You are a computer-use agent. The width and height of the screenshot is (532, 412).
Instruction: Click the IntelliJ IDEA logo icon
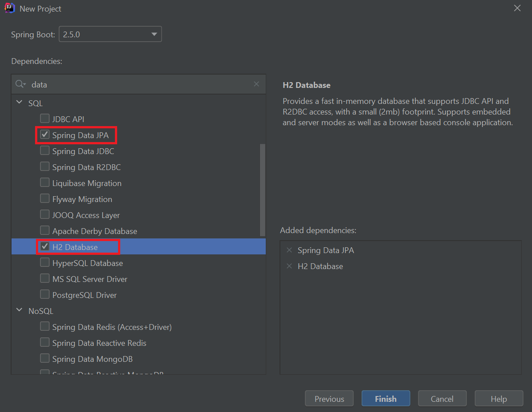(9, 8)
